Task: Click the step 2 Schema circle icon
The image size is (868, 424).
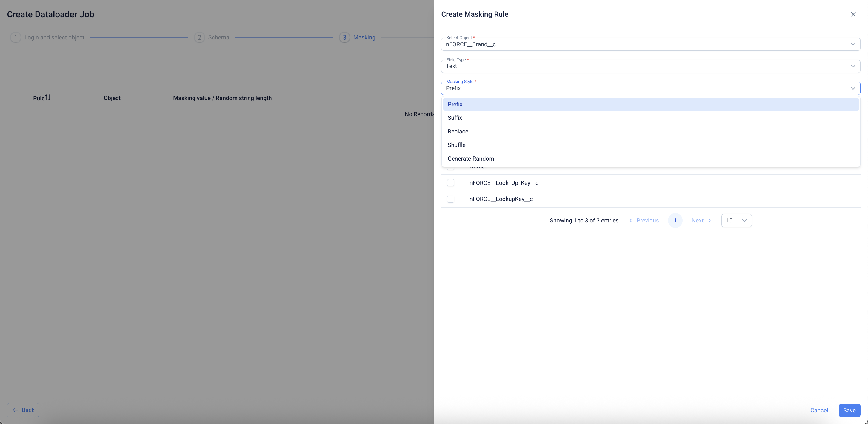Action: 199,37
